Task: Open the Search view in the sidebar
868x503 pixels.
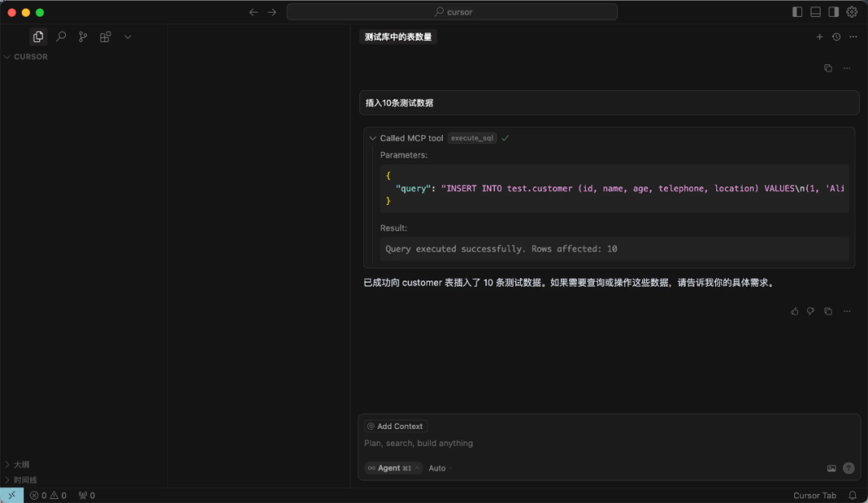Action: click(x=60, y=36)
